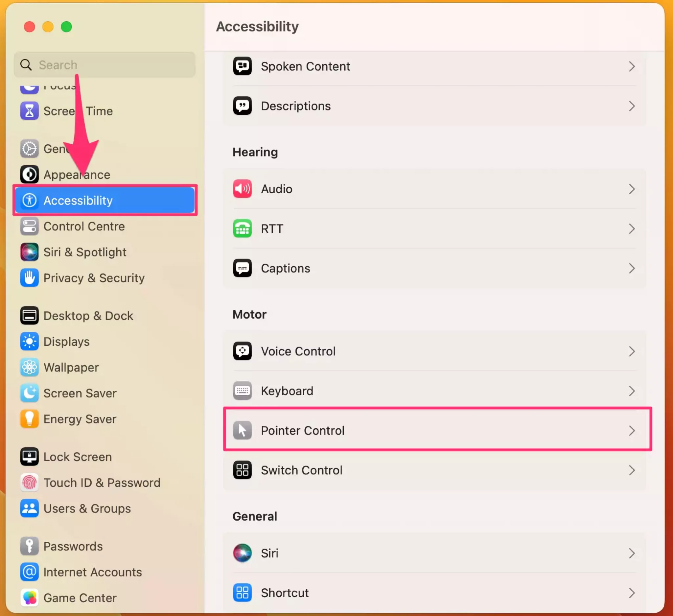The height and width of the screenshot is (616, 673).
Task: Click the Lock Screen icon
Action: [x=29, y=456]
